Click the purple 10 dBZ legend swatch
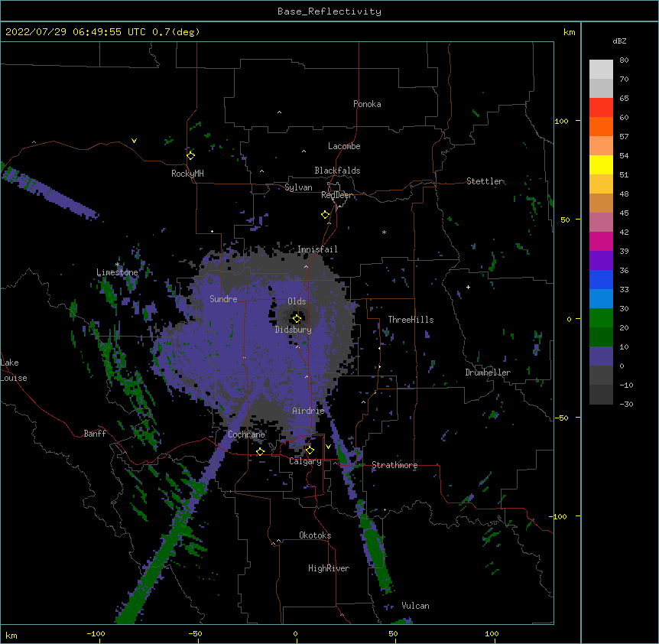Viewport: 659px width, 644px height. tap(601, 356)
